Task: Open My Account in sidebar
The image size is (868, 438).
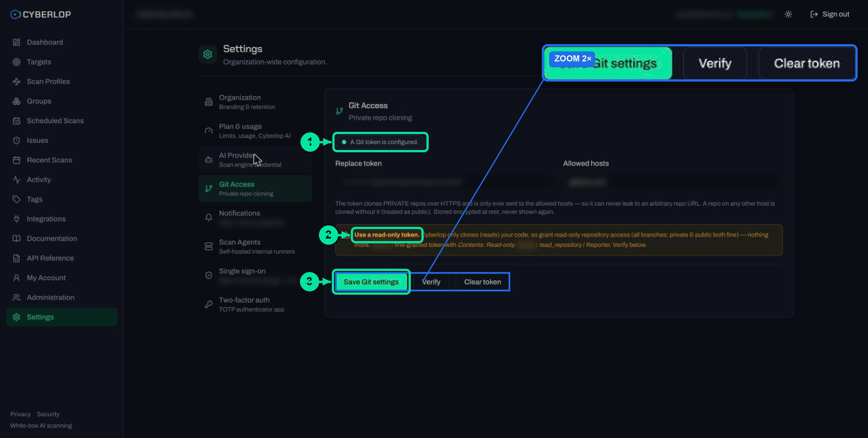Action: pyautogui.click(x=62, y=278)
